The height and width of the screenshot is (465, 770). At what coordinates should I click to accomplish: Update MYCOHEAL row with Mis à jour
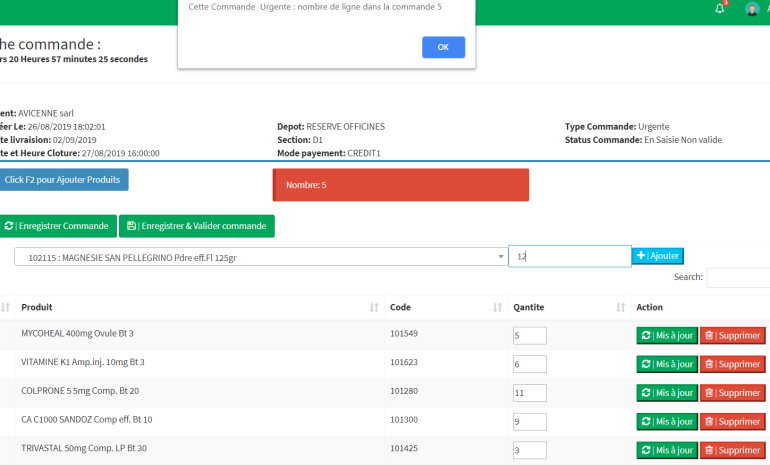(666, 336)
